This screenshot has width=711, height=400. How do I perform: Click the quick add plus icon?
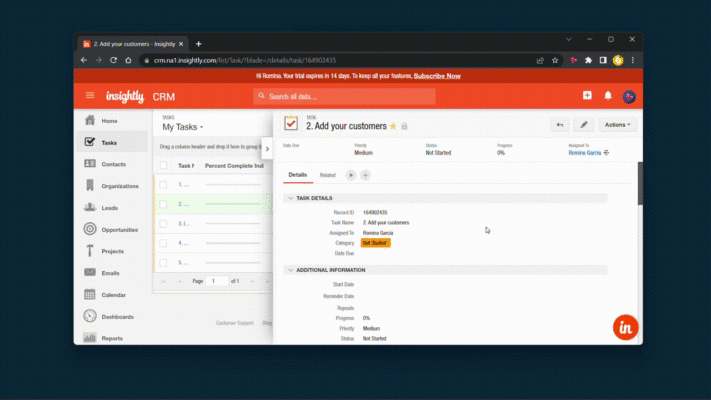(587, 95)
